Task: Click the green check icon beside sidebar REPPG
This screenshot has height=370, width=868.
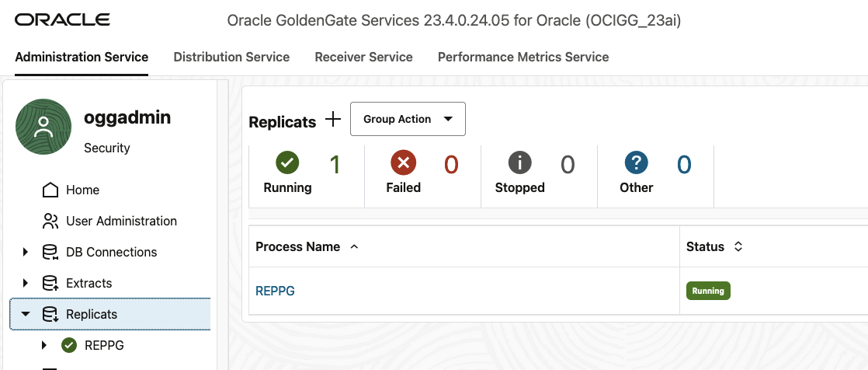Action: click(69, 345)
